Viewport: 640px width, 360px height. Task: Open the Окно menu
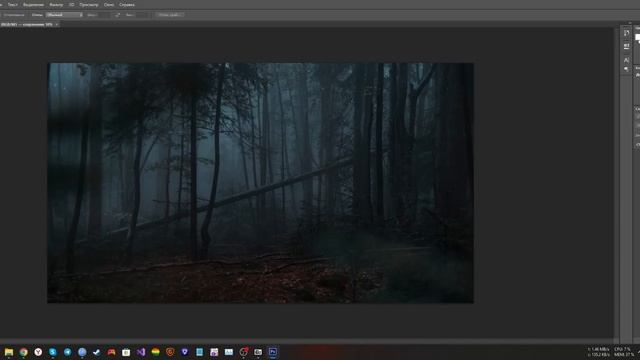tap(109, 5)
